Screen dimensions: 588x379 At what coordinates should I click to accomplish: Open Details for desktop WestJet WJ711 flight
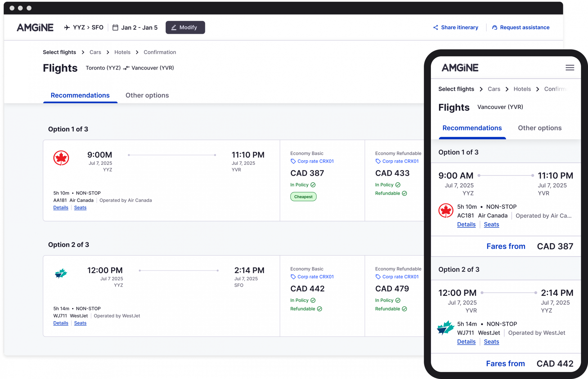click(x=61, y=323)
